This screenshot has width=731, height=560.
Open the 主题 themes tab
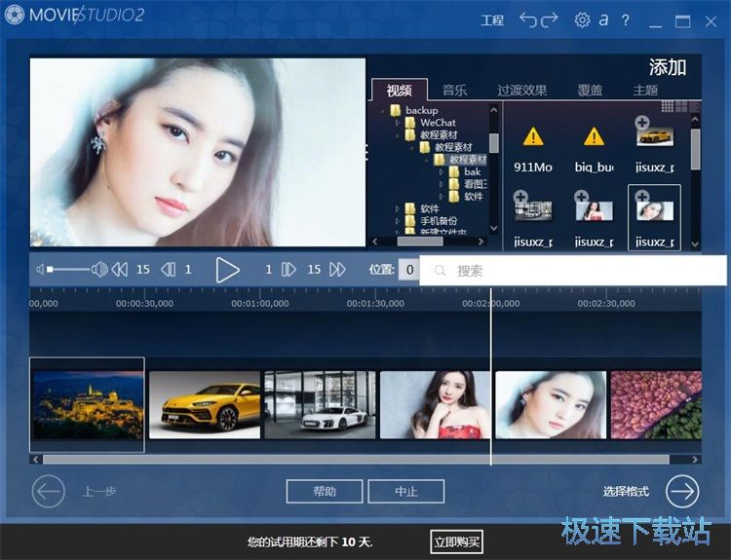(x=645, y=90)
